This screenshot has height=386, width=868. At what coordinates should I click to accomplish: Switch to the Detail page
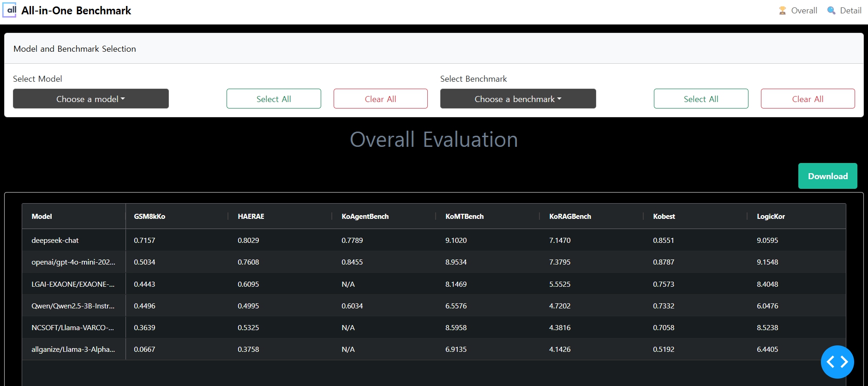pos(850,11)
